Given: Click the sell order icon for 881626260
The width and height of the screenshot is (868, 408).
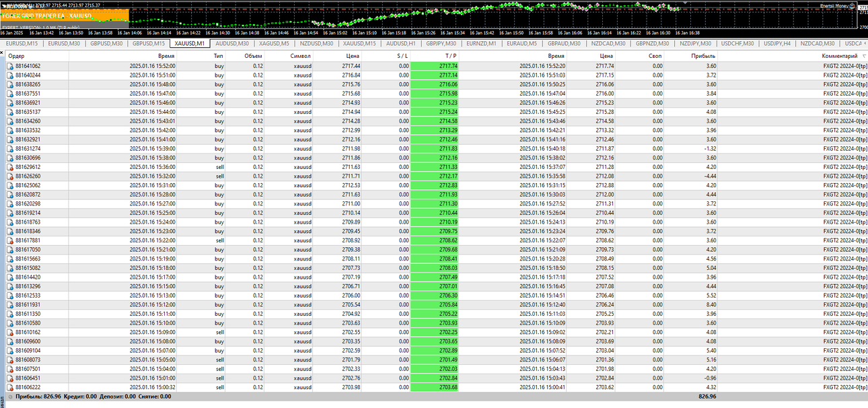Looking at the screenshot, I should 10,176.
